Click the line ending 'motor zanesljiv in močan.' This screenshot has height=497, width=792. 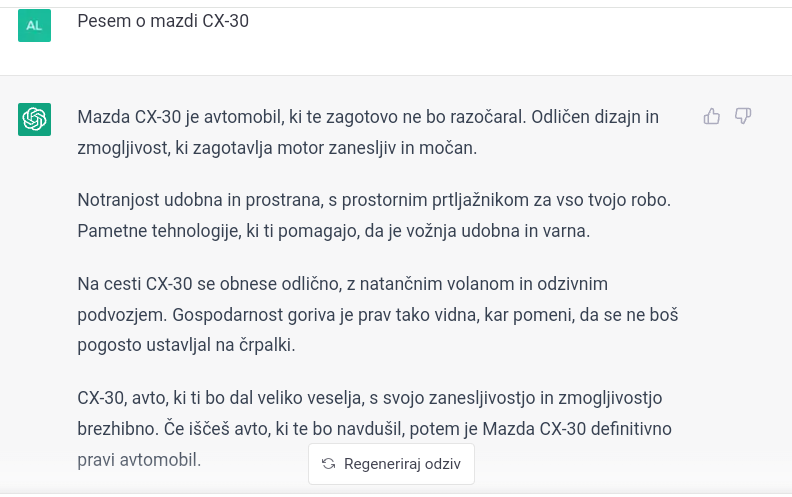(x=277, y=147)
